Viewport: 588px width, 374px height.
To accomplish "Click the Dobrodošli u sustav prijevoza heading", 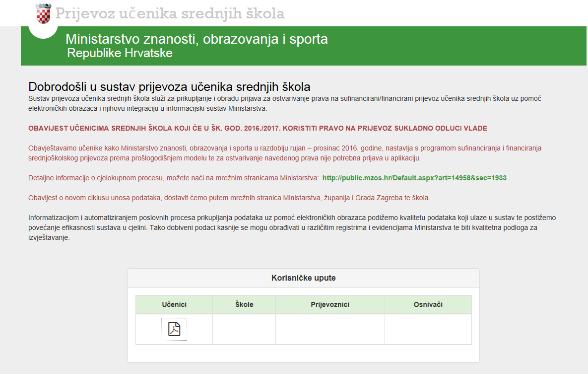I will pyautogui.click(x=169, y=87).
